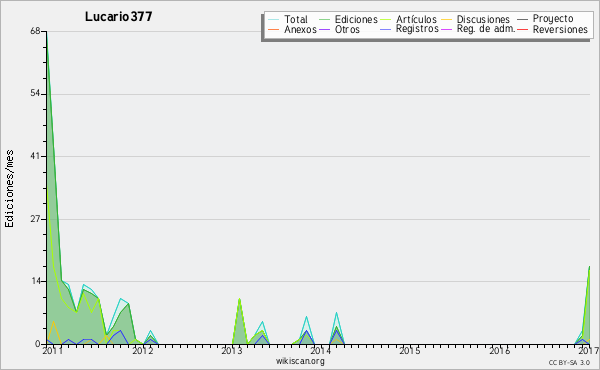The width and height of the screenshot is (600, 370).
Task: Click the 2013 x-axis label
Action: click(232, 350)
